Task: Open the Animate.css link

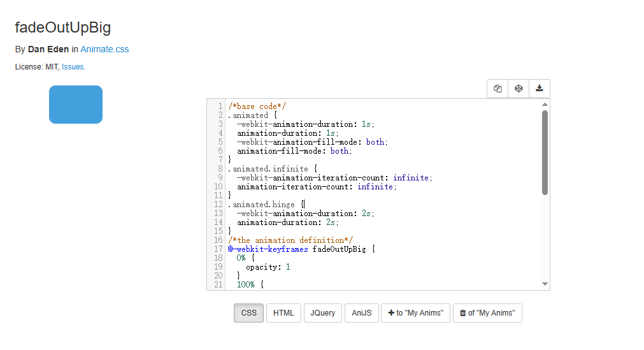Action: coord(104,49)
